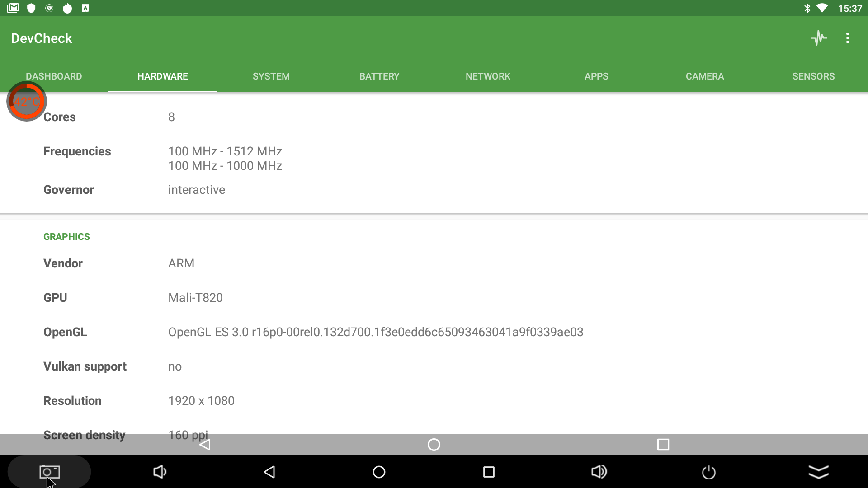Viewport: 868px width, 488px height.
Task: Tap the GRAPHICS section header
Action: pyautogui.click(x=66, y=237)
